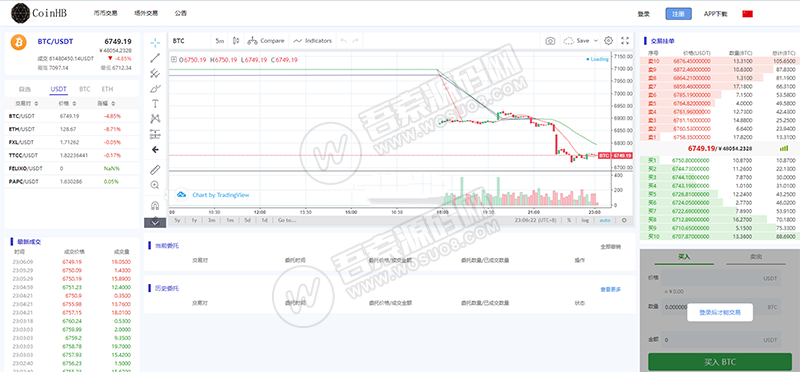Select the 卖出 sell tab
This screenshot has width=800, height=372.
pos(756,257)
